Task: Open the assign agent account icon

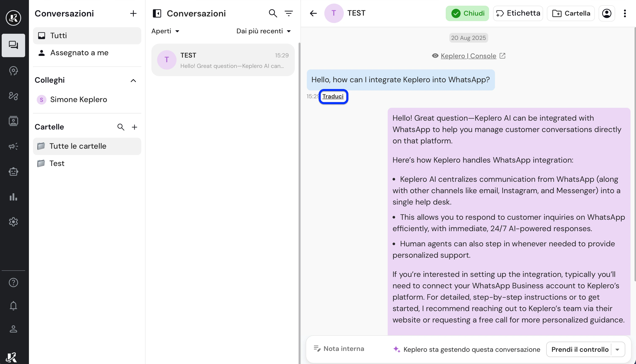Action: coord(607,13)
